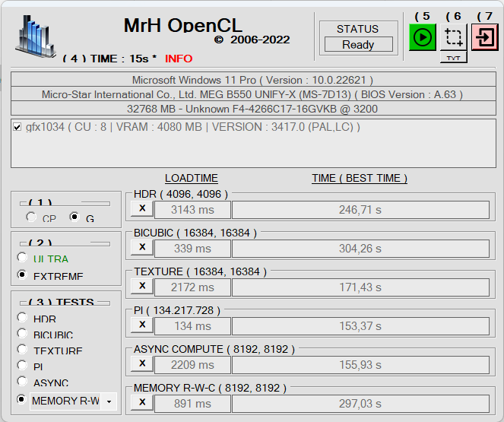Click the red exit icon button

(x=484, y=37)
